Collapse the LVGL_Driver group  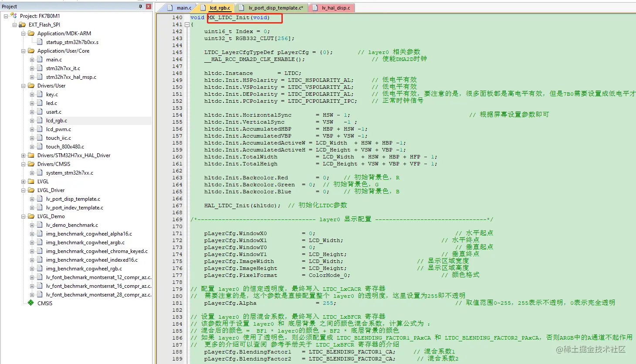click(23, 190)
